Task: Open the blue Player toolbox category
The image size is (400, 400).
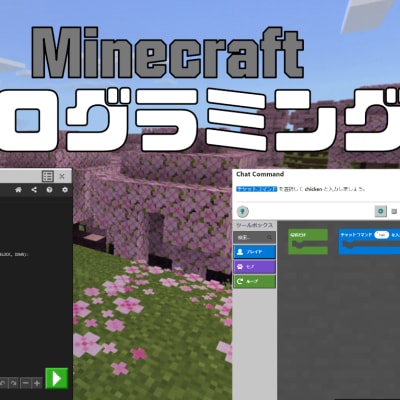Action: click(x=254, y=252)
